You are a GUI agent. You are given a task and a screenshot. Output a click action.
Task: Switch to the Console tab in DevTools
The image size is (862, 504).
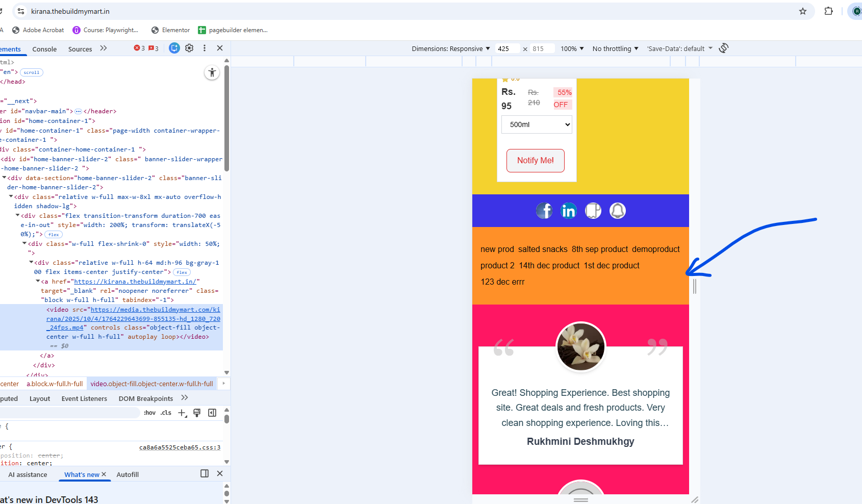[x=44, y=49]
